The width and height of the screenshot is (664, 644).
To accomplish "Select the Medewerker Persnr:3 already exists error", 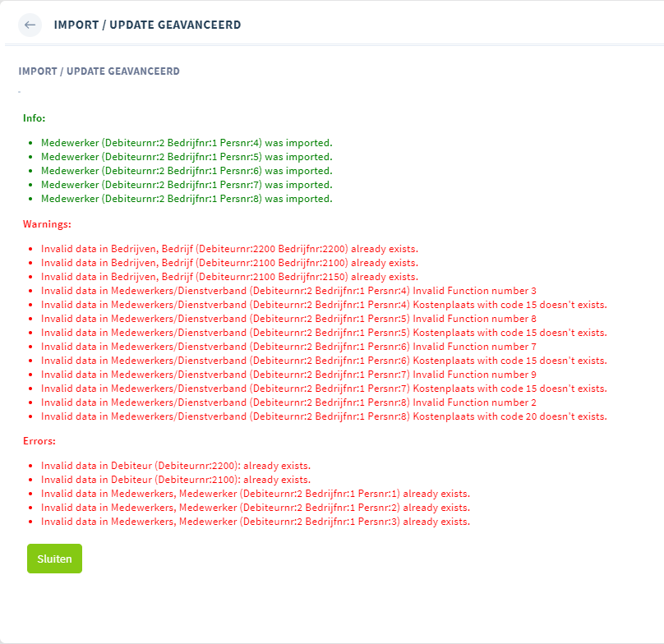I will coord(255,522).
